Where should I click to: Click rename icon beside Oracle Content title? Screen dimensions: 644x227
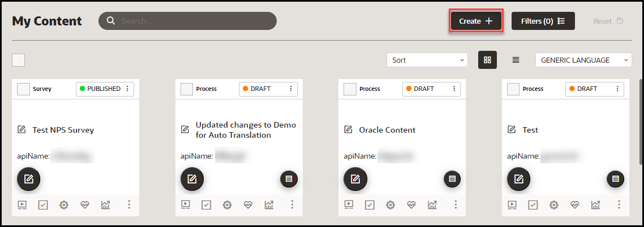click(x=348, y=129)
